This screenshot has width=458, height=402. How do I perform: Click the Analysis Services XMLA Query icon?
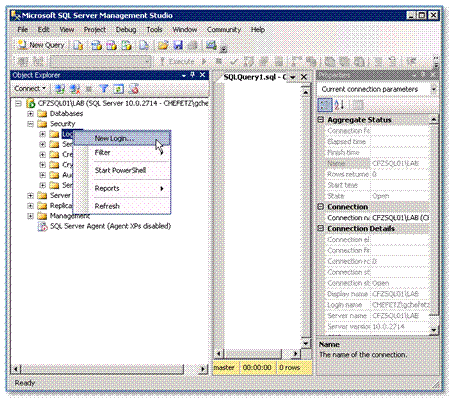(126, 45)
